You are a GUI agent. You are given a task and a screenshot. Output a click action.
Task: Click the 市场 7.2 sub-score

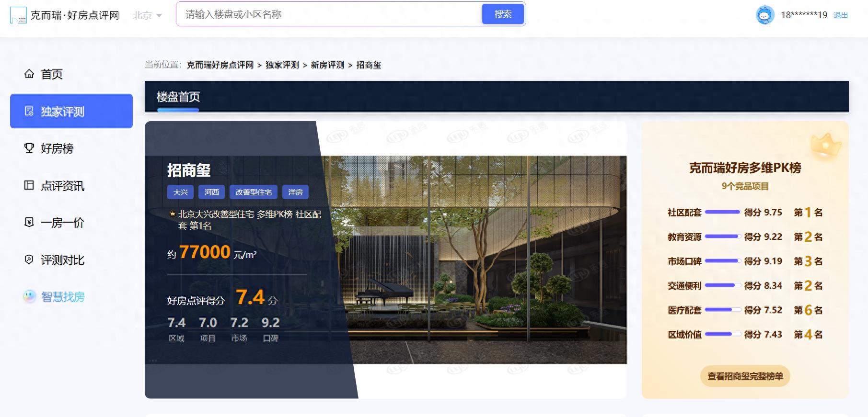(239, 329)
